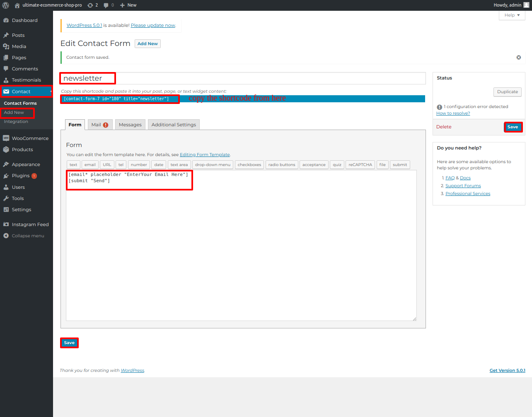This screenshot has height=417, width=532.
Task: Insert a date tag
Action: 159,165
